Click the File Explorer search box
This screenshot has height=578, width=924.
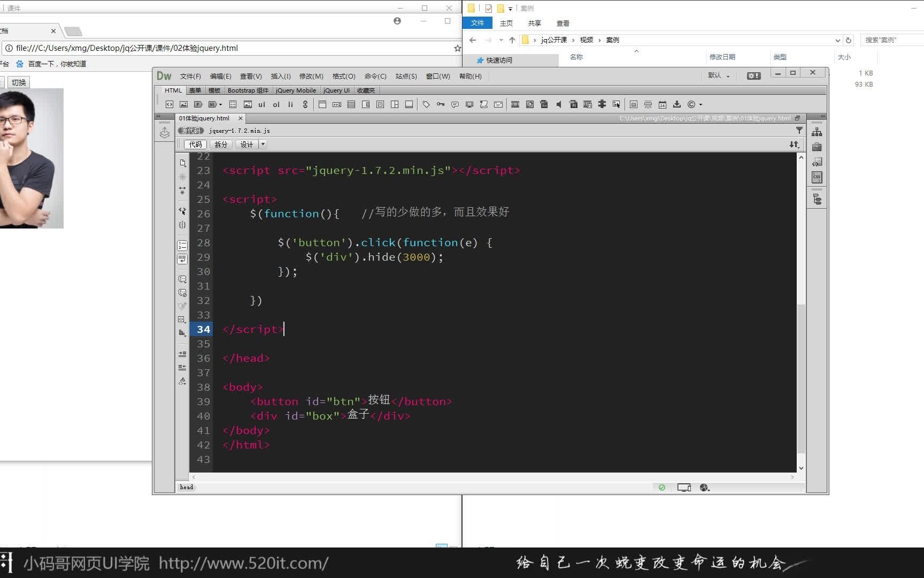[x=892, y=40]
